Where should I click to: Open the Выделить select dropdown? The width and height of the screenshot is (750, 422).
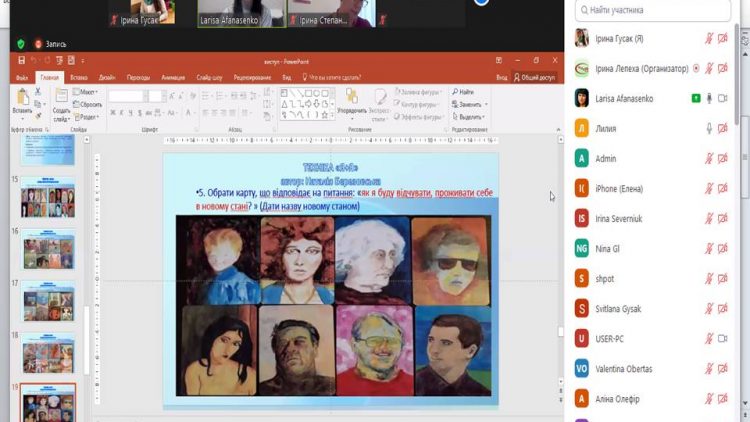point(469,117)
